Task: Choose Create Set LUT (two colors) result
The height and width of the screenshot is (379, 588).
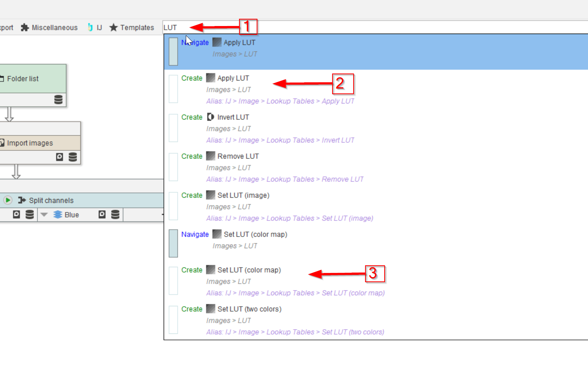Action: [x=249, y=309]
